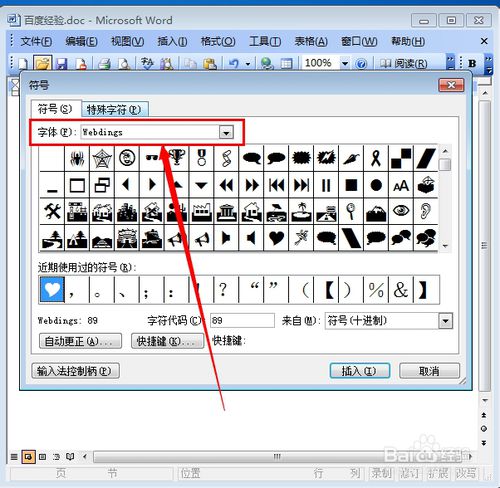Click the symbol grid scrollbar up arrow
The width and height of the screenshot is (500, 488).
(x=445, y=151)
